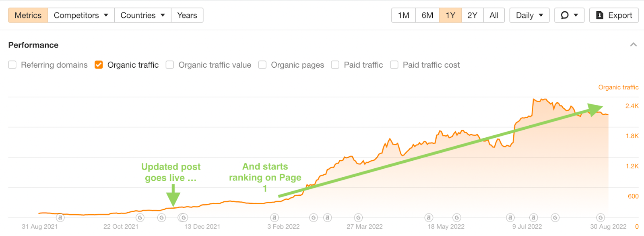Select the 2Y time range button

[472, 15]
